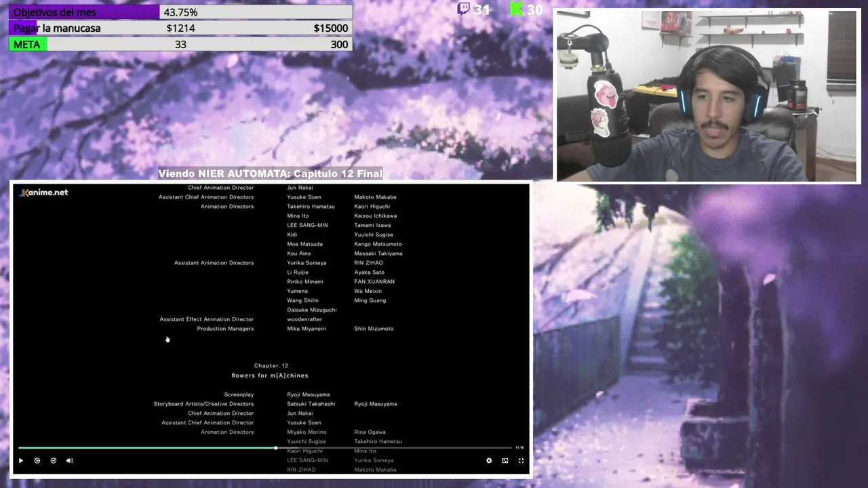868x488 pixels.
Task: Click the '$1214' current amount
Action: click(x=180, y=28)
